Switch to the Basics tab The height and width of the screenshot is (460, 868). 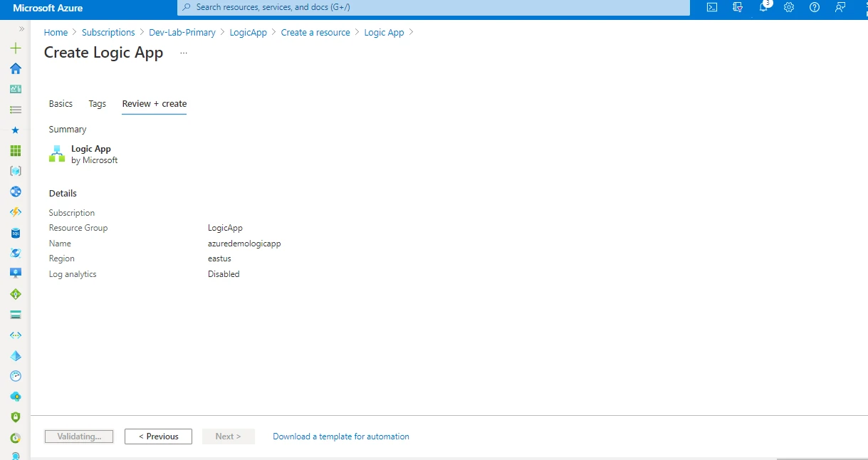[61, 103]
